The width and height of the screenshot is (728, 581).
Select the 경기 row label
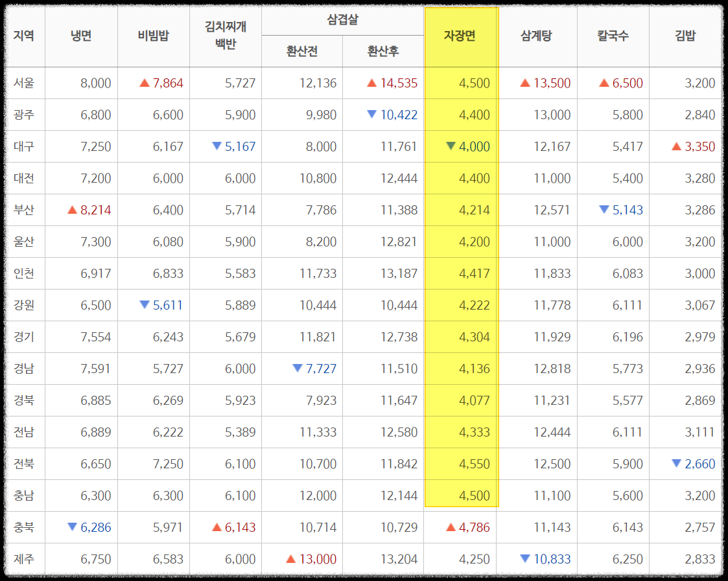pos(24,337)
